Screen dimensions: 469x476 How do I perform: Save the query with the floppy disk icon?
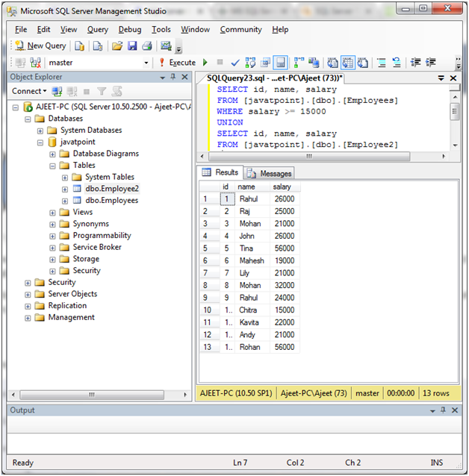click(x=132, y=46)
